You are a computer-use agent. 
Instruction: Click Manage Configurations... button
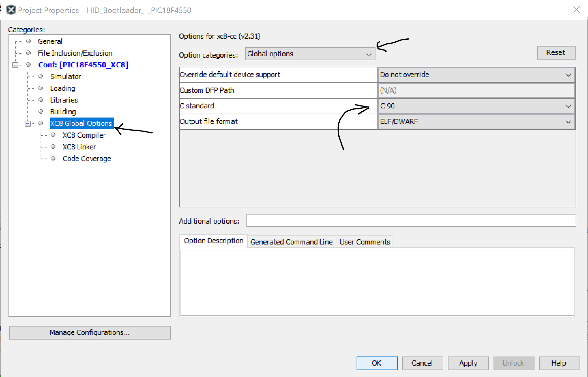(90, 333)
